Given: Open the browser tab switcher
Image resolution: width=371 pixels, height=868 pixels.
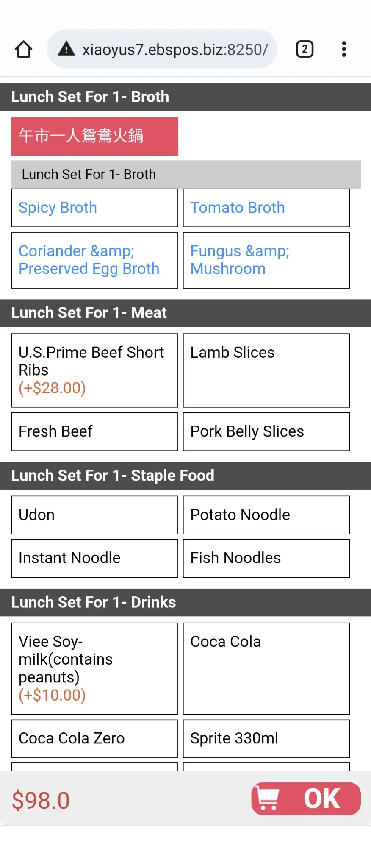Looking at the screenshot, I should tap(304, 49).
